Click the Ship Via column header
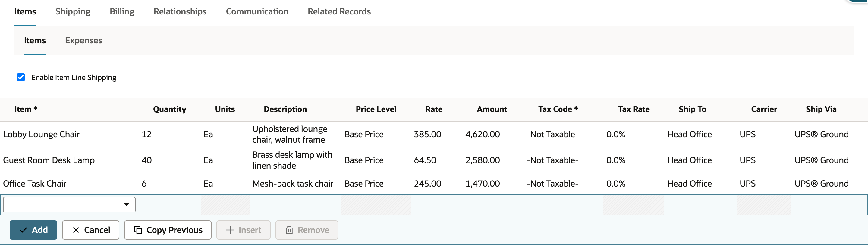The image size is (868, 248). 821,109
